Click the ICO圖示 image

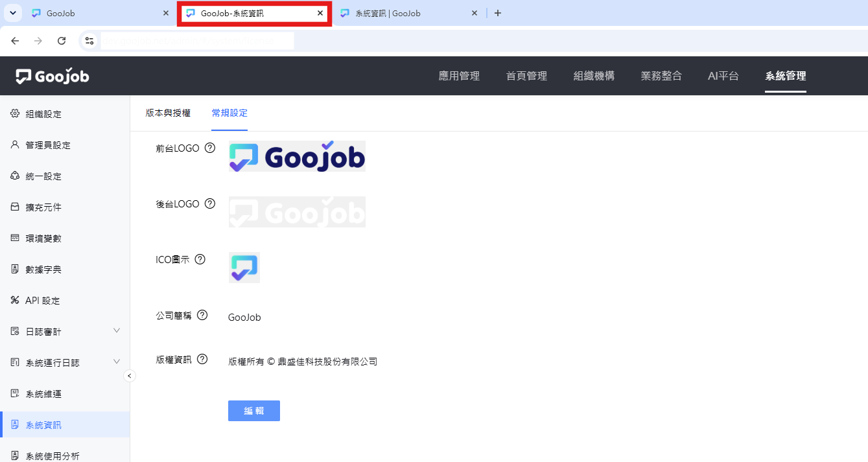244,268
